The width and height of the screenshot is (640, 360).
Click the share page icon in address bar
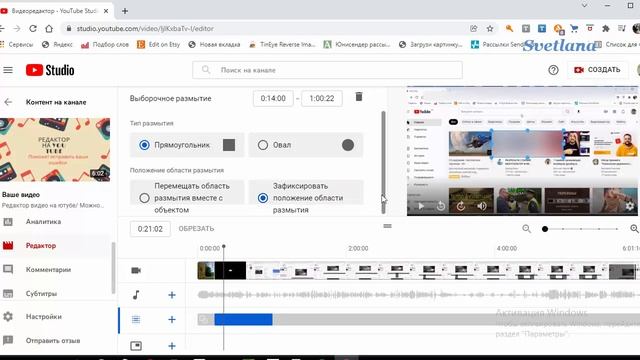[473, 29]
